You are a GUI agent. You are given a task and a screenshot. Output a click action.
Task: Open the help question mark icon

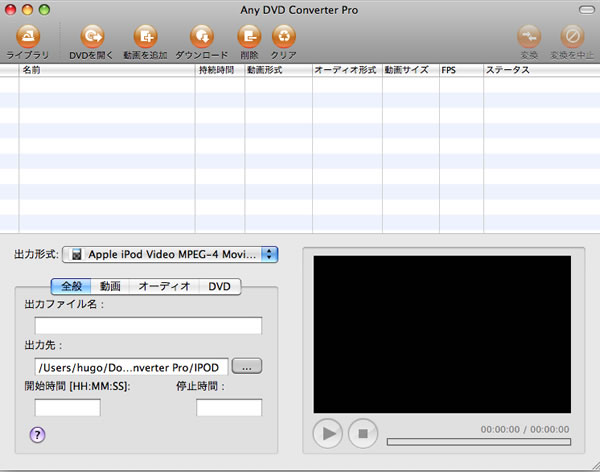38,434
